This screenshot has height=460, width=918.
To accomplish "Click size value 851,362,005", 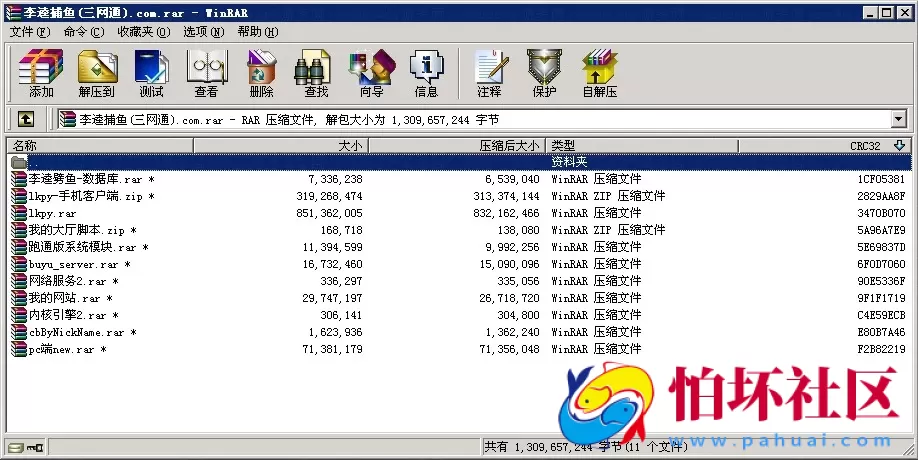I will pyautogui.click(x=330, y=213).
